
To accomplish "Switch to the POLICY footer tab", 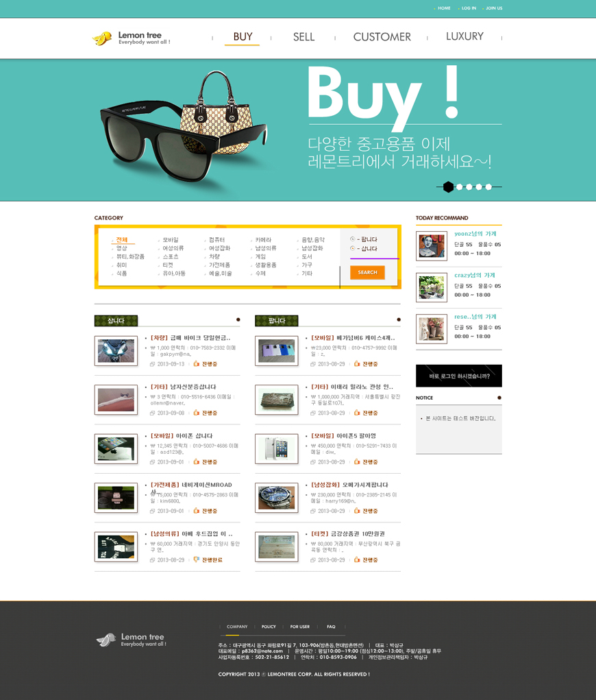I will [x=269, y=627].
